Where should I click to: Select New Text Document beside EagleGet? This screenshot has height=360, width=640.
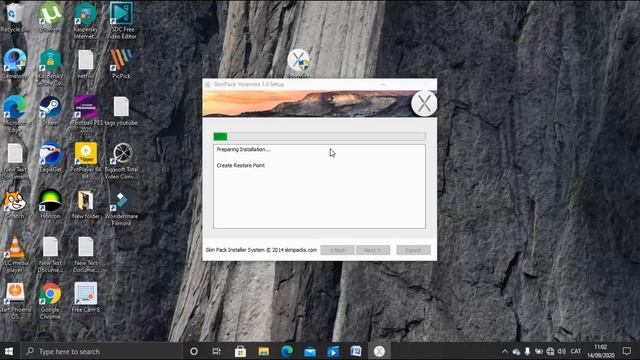point(15,161)
